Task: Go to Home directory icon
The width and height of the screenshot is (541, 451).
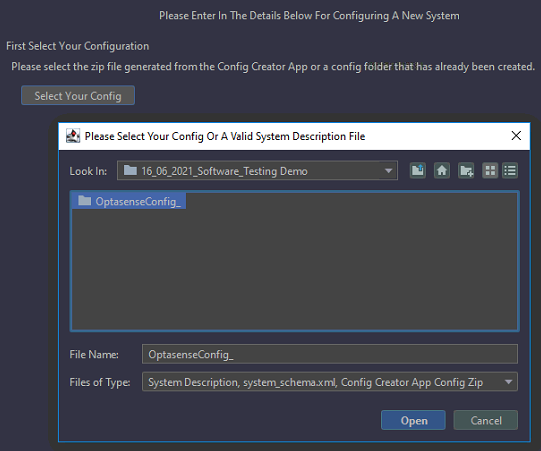Action: click(x=442, y=170)
